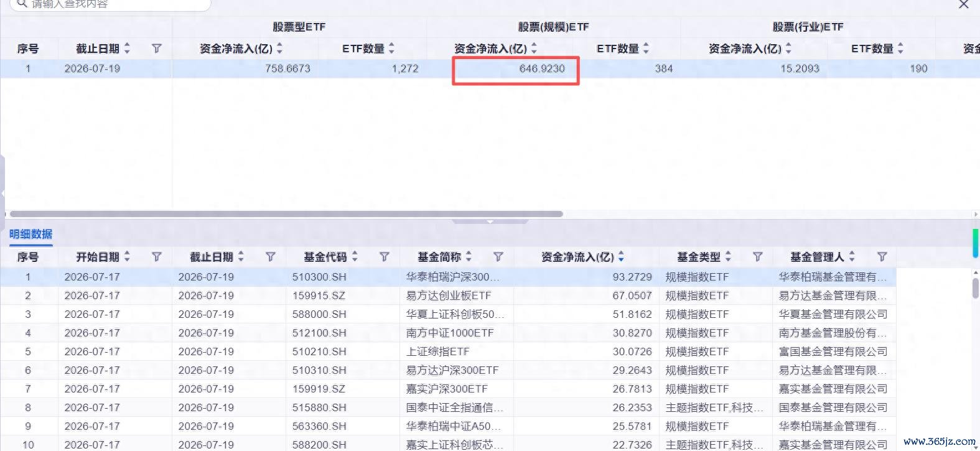The width and height of the screenshot is (980, 451).
Task: Sort ETF数量 under 股票型ETF group
Action: click(391, 49)
